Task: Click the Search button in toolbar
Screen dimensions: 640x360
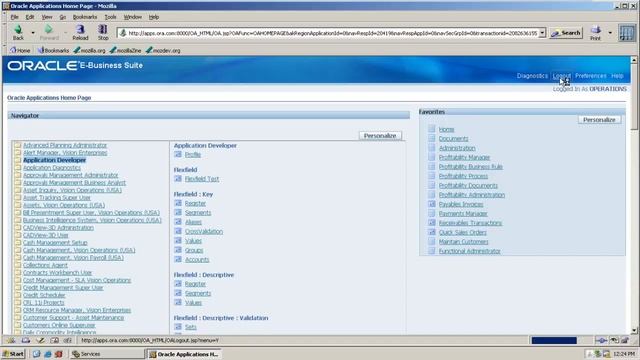Action: click(x=566, y=33)
